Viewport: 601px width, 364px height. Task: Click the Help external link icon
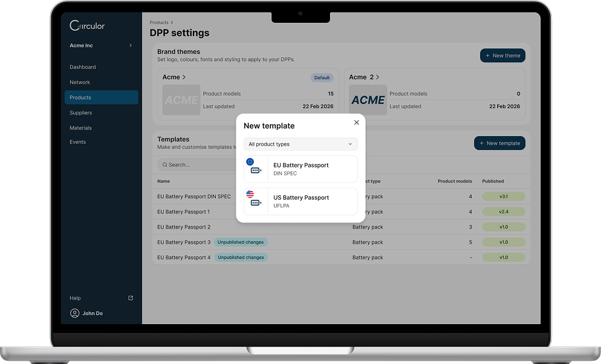pyautogui.click(x=131, y=298)
